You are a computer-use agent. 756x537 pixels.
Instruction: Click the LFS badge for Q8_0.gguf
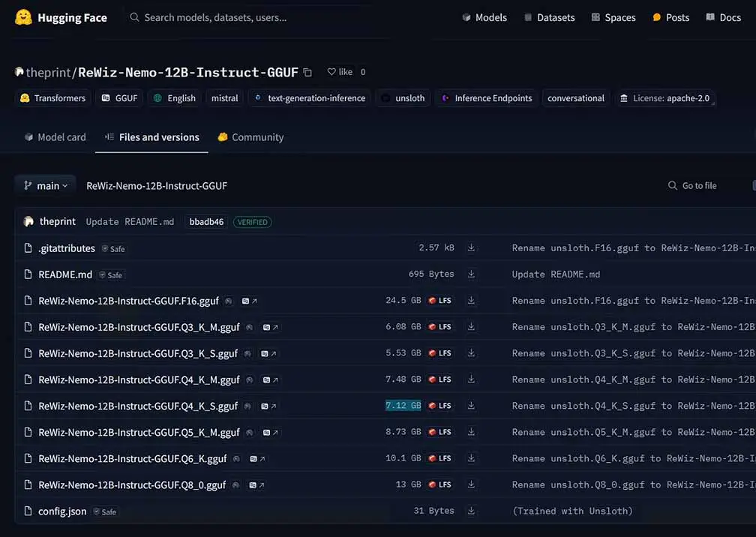[439, 484]
